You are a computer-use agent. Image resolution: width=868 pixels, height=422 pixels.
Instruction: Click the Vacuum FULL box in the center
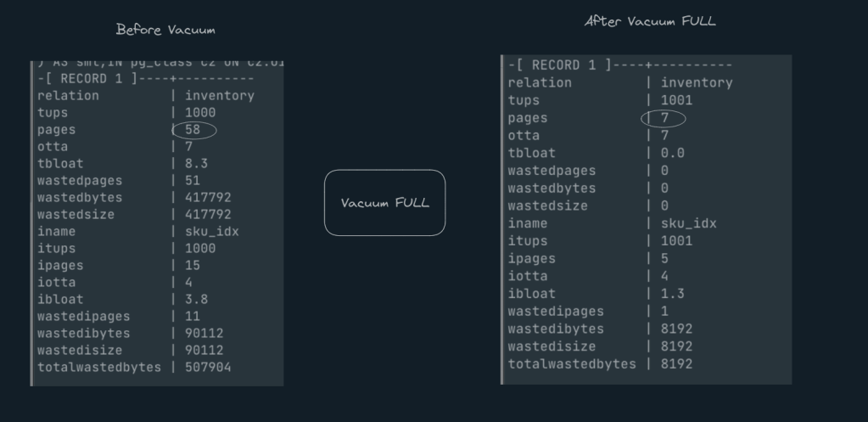[x=384, y=203]
